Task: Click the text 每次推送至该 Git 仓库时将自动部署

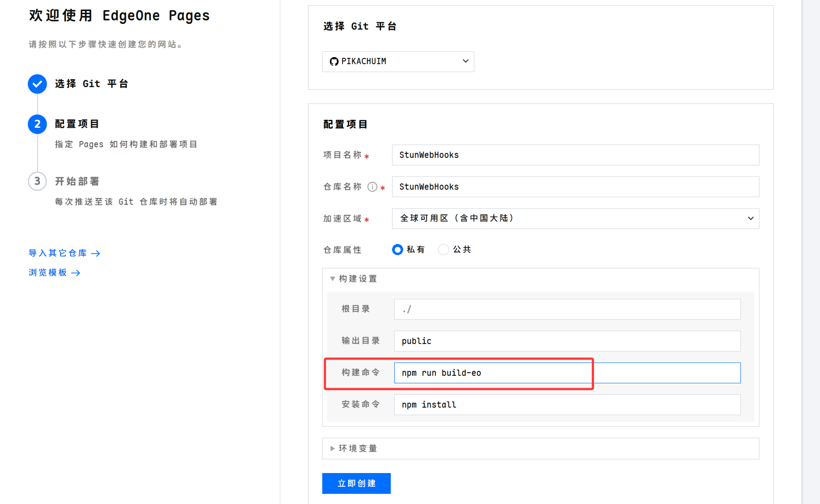Action: [136, 202]
